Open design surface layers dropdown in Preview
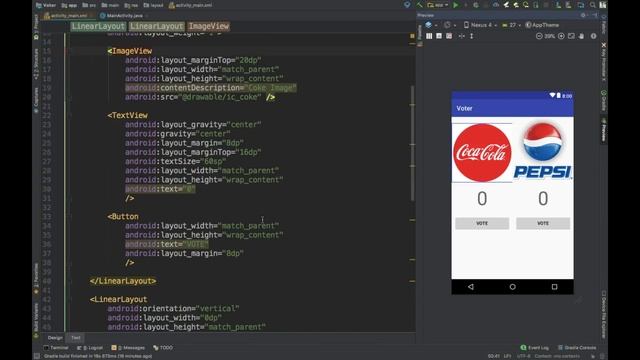640x360 pixels. pos(431,25)
